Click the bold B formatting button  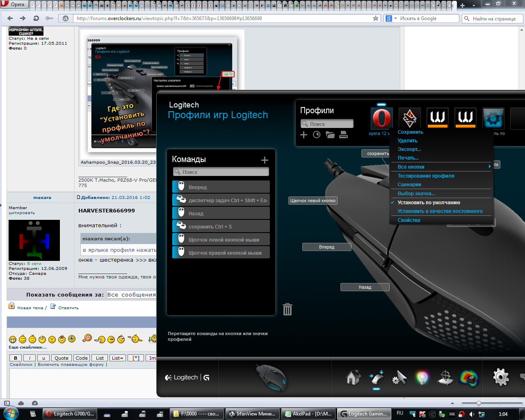[16, 358]
